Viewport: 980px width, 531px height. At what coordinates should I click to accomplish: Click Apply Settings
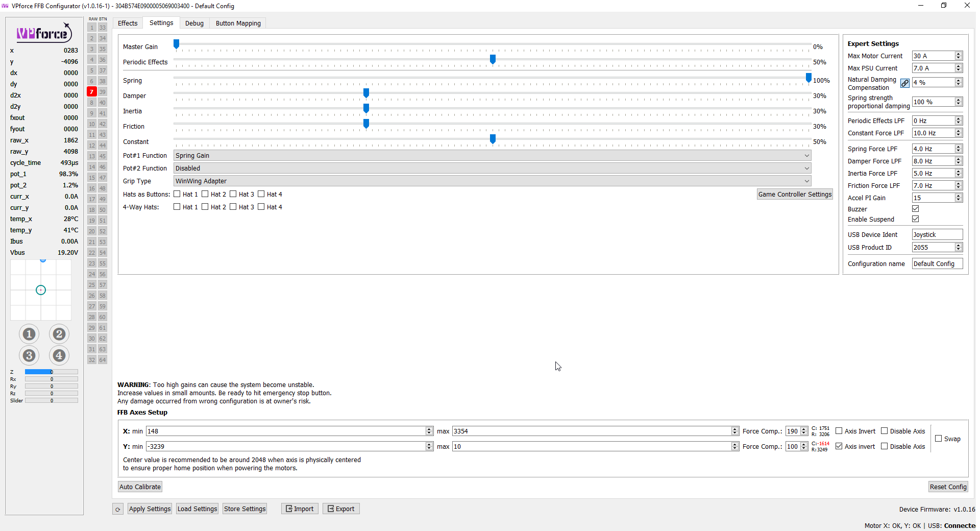point(150,509)
